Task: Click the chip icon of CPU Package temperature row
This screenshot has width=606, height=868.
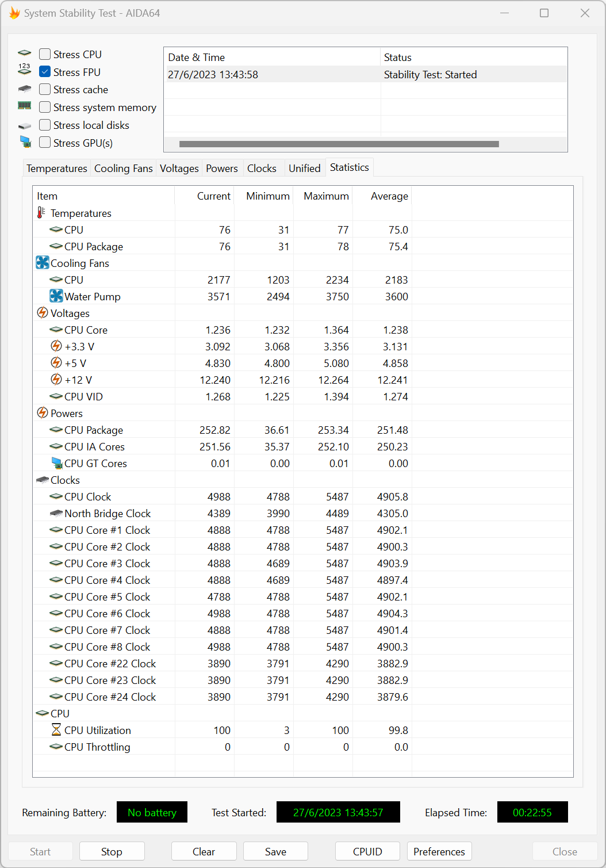Action: [56, 246]
